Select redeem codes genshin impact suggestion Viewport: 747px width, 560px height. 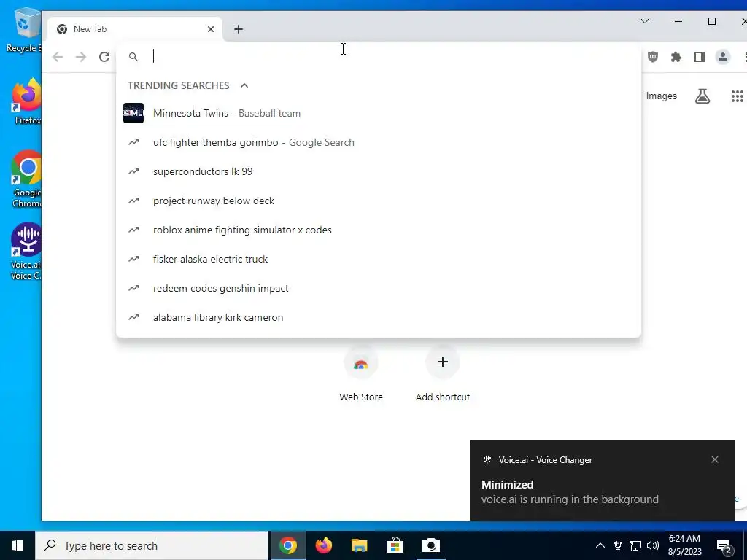(379, 288)
